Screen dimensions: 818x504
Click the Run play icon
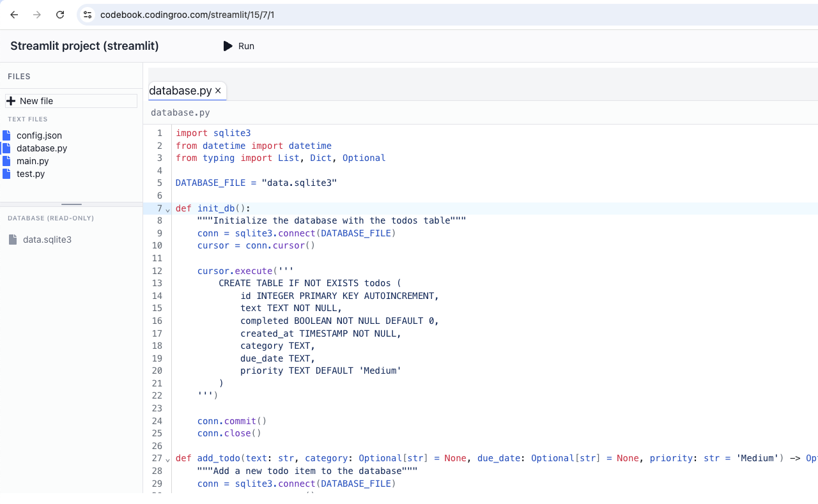tap(228, 46)
